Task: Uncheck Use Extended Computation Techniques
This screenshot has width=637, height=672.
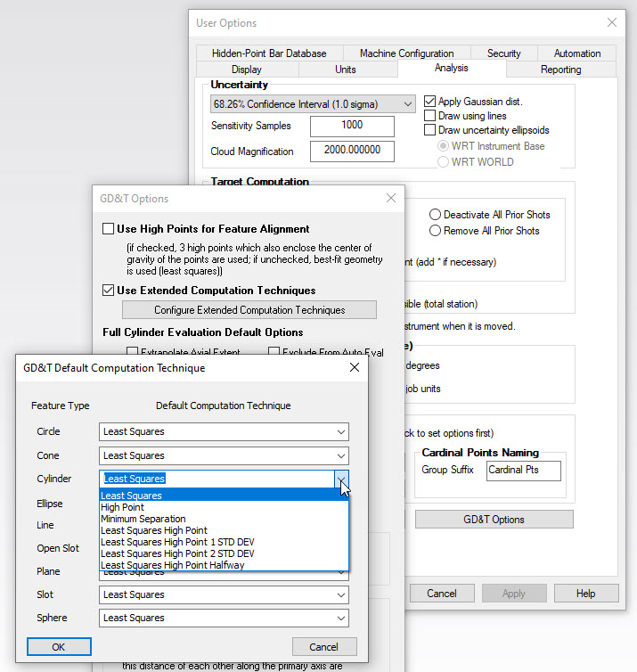Action: (x=108, y=291)
